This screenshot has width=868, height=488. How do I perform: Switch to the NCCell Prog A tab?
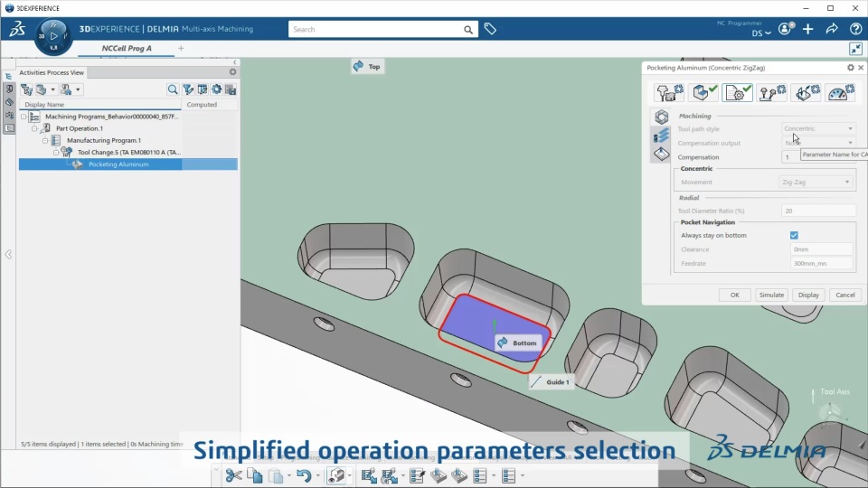(127, 48)
